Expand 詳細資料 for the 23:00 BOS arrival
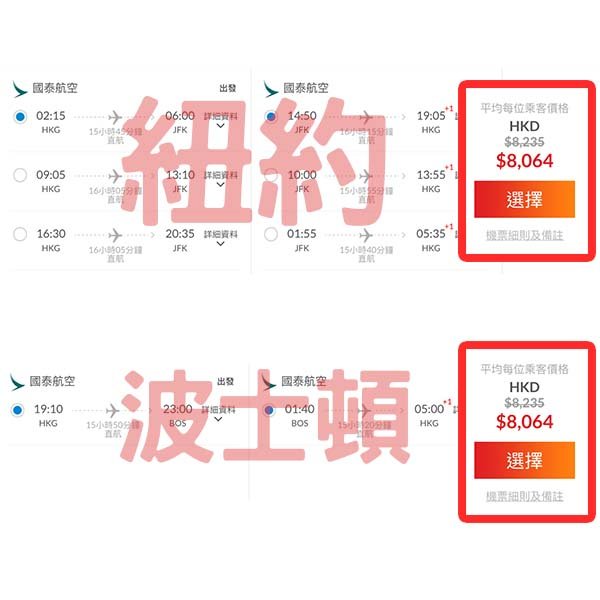Viewport: 600px width, 600px height. click(218, 414)
